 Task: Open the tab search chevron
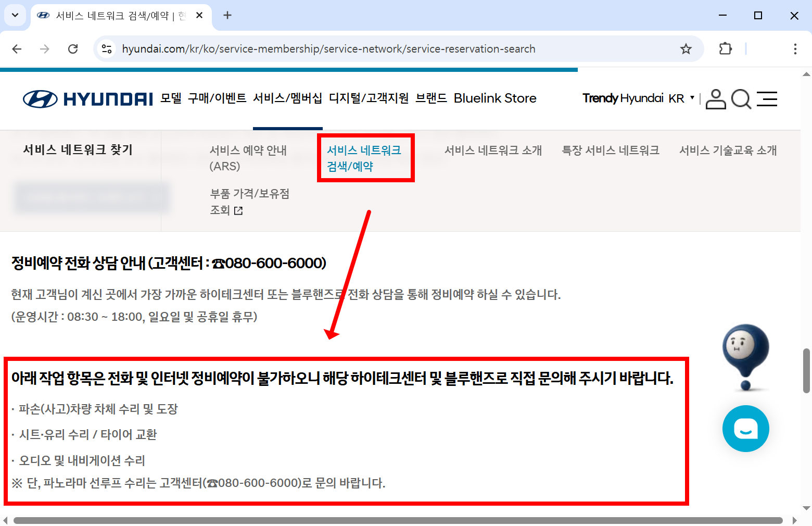click(15, 15)
